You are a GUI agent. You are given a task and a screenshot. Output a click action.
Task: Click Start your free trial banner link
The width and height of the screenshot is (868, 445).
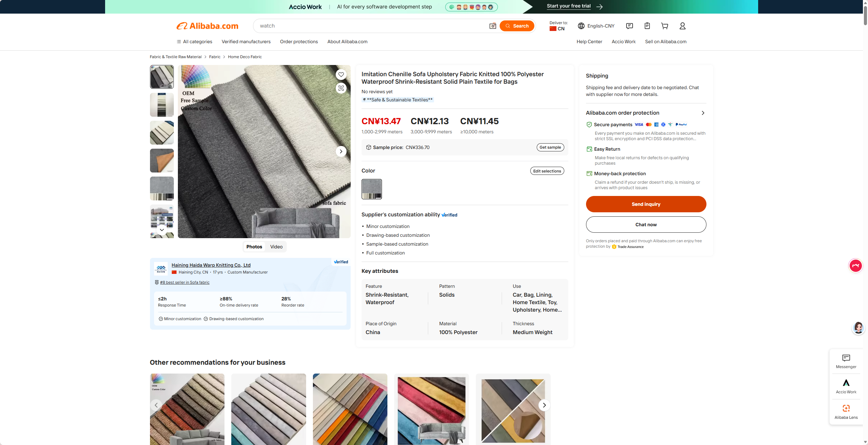[x=574, y=6]
